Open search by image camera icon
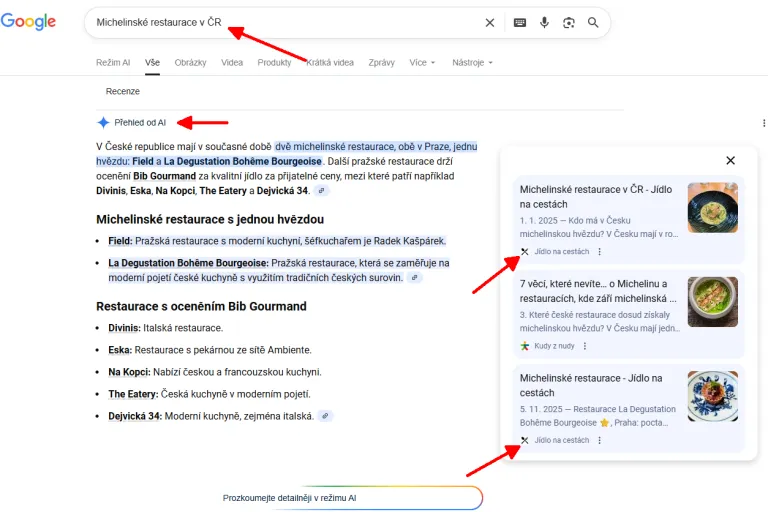This screenshot has height=512, width=768. coord(569,23)
